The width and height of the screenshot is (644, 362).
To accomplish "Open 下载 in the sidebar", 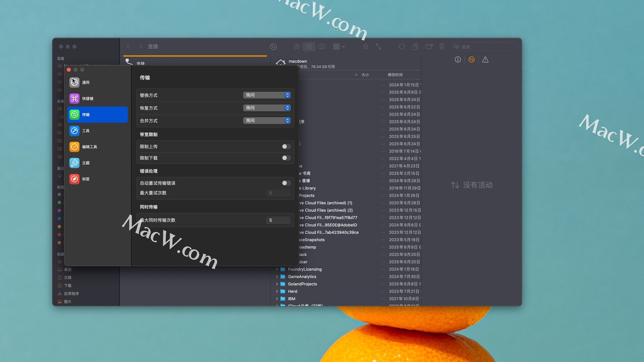I will click(68, 286).
